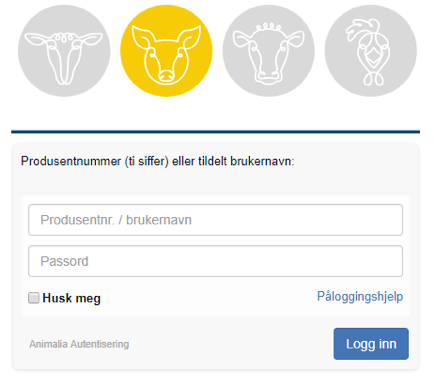
Task: Focus the Produsentnr. / brukernavn field
Action: (216, 220)
